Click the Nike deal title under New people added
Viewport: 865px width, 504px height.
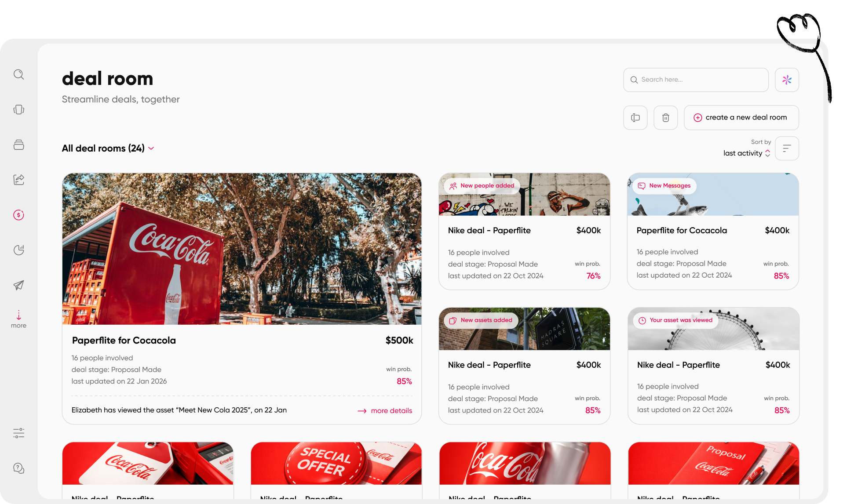click(489, 231)
